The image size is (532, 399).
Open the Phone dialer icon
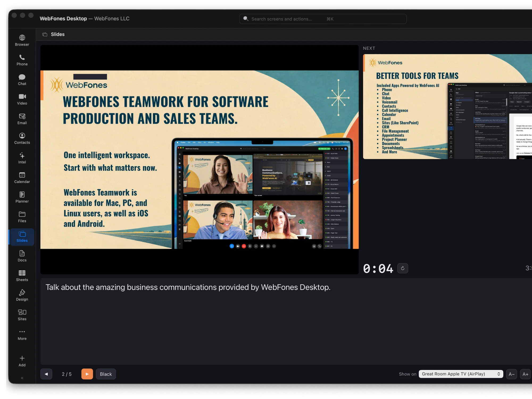point(22,60)
